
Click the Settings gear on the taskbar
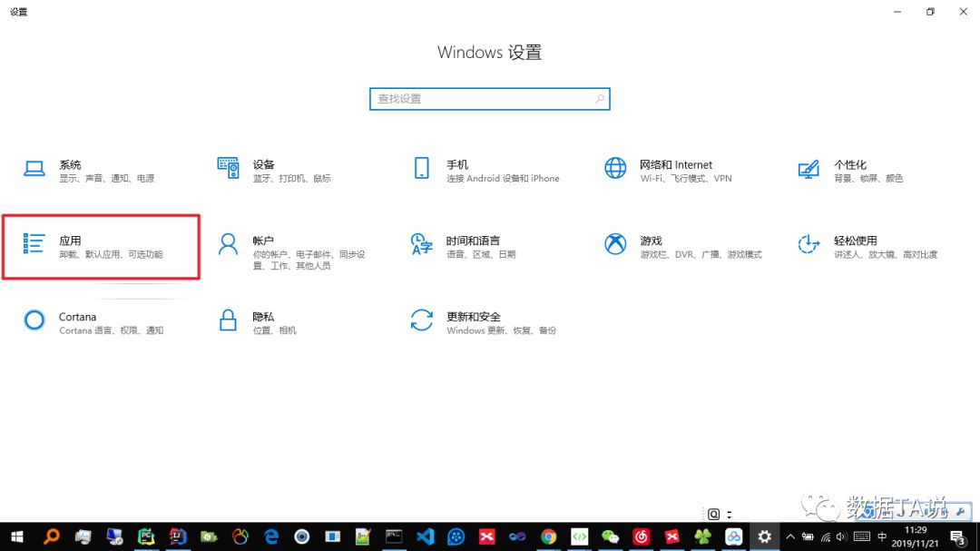pos(764,536)
